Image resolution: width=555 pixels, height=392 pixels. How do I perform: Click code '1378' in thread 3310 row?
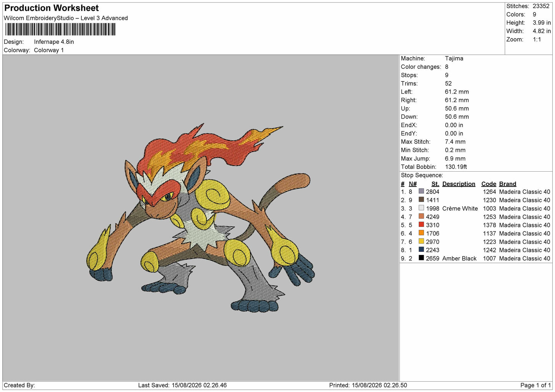(x=489, y=225)
